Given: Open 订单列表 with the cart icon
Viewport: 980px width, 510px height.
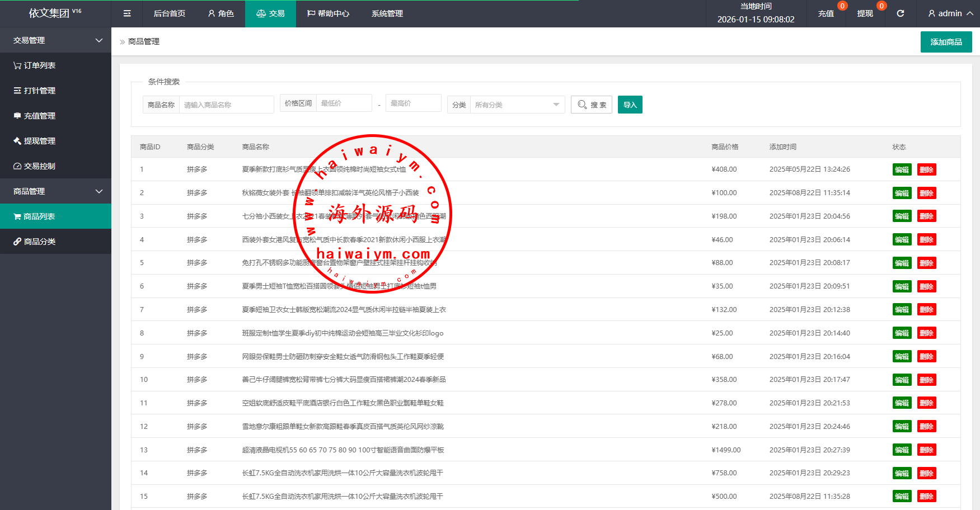Looking at the screenshot, I should (x=35, y=65).
